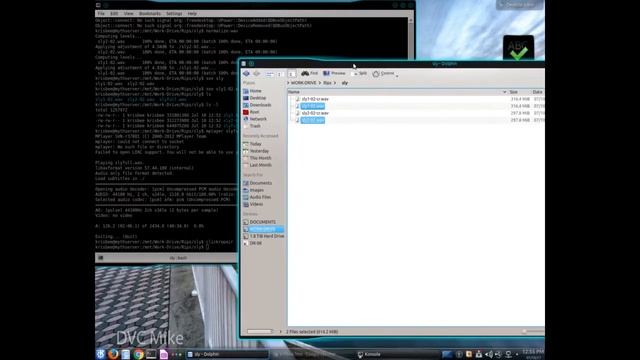Launch Firefox from the taskbar
This screenshot has height=360, width=640.
(x=113, y=354)
